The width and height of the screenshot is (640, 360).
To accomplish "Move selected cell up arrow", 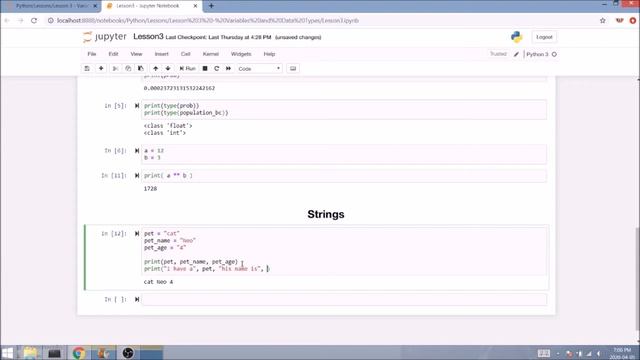I will click(156, 69).
